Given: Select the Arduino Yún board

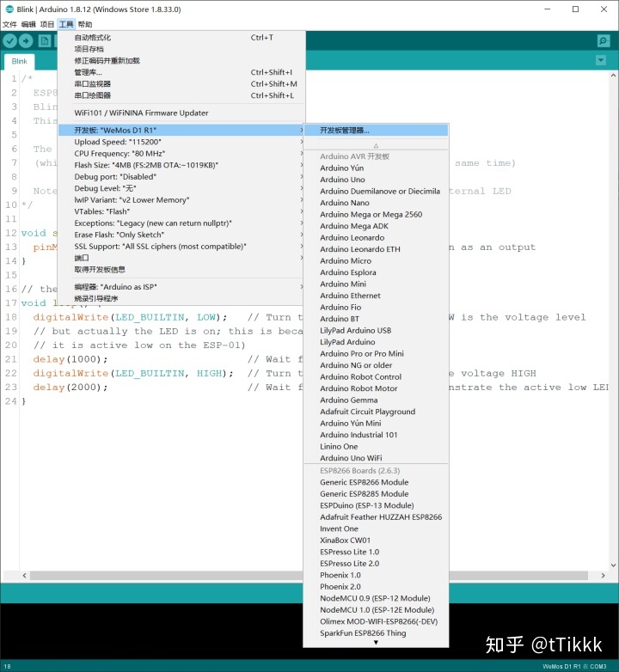Looking at the screenshot, I should coord(376,168).
